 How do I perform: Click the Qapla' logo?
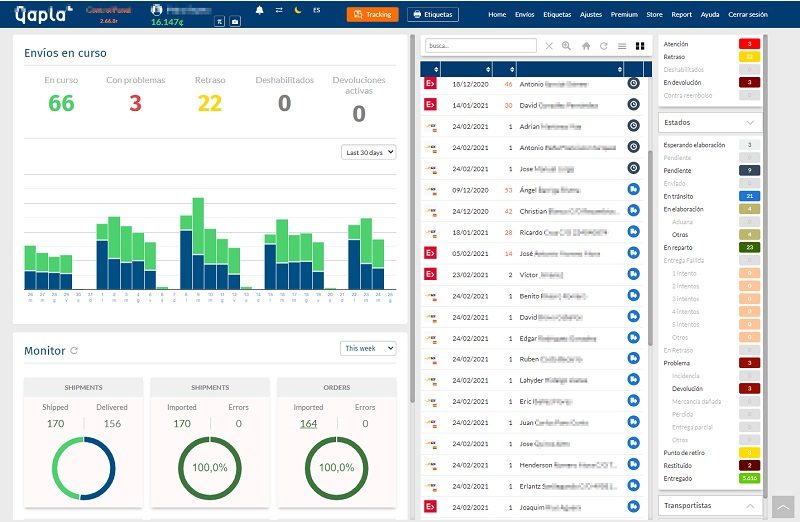[43, 14]
